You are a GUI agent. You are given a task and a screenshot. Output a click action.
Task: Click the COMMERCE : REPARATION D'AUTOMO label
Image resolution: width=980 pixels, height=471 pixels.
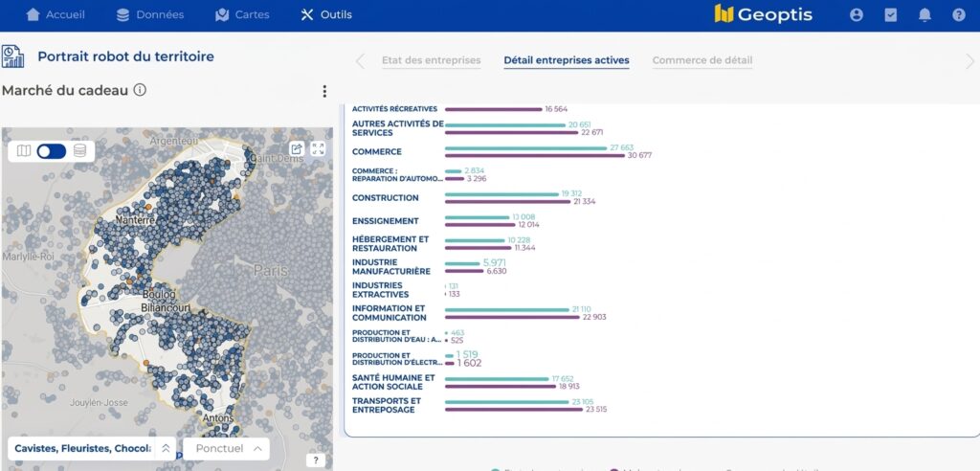coord(397,174)
